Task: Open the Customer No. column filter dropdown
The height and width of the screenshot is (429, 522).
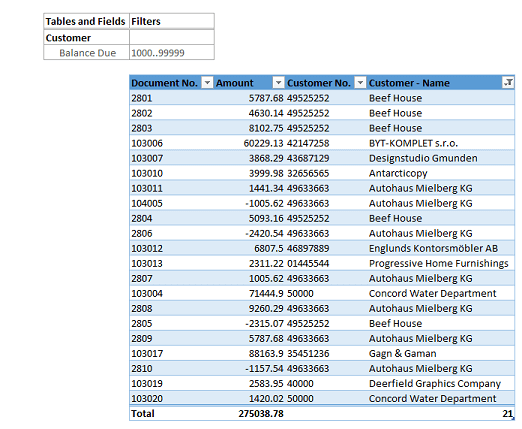Action: (360, 82)
